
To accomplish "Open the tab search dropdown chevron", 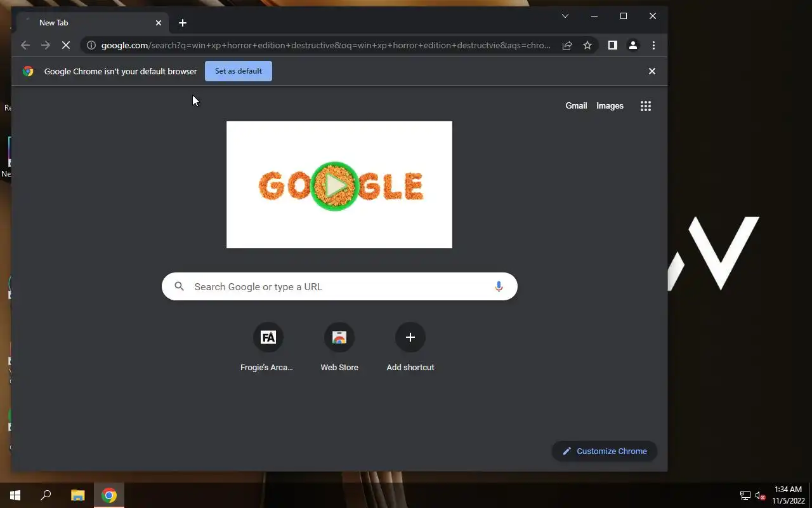I will tap(565, 16).
